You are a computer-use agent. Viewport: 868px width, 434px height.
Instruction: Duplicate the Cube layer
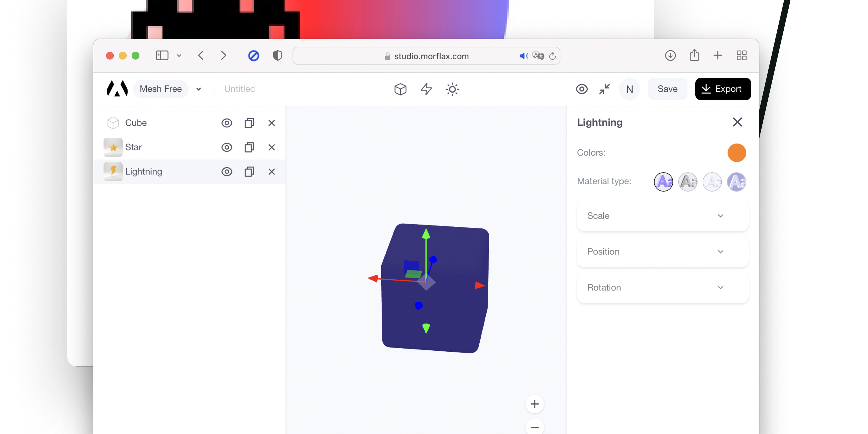pyautogui.click(x=249, y=123)
